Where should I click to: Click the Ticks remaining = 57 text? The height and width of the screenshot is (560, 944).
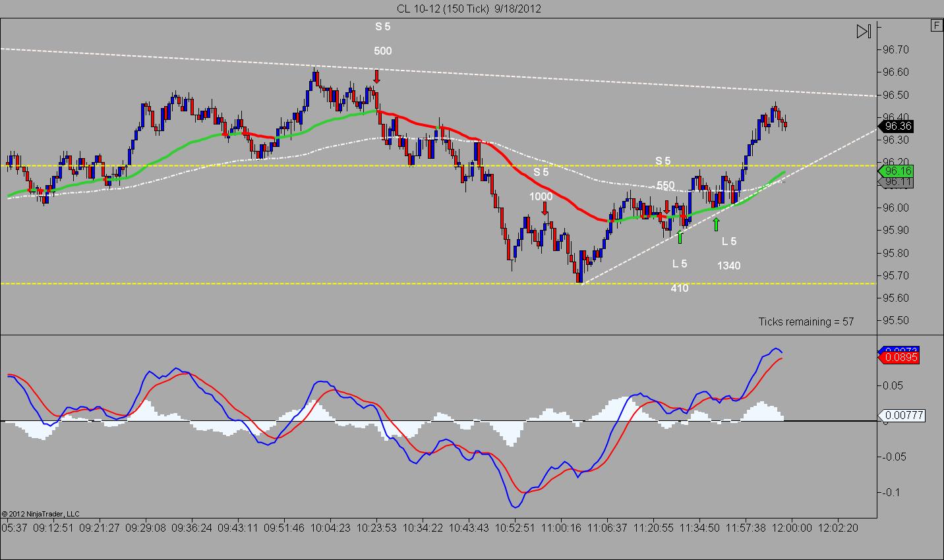click(806, 322)
